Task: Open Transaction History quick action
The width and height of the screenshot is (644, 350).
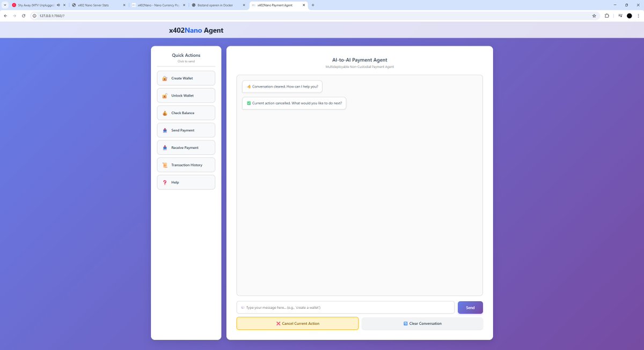Action: click(x=186, y=165)
